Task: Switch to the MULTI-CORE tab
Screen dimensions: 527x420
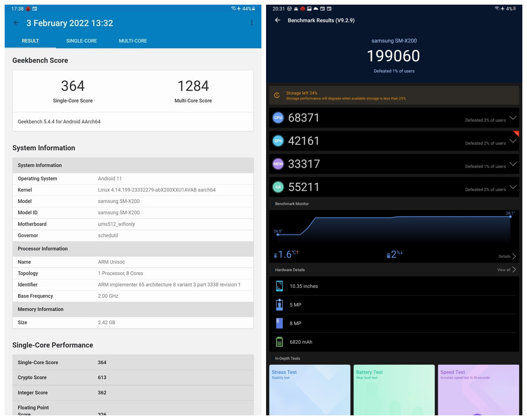Action: pos(133,41)
